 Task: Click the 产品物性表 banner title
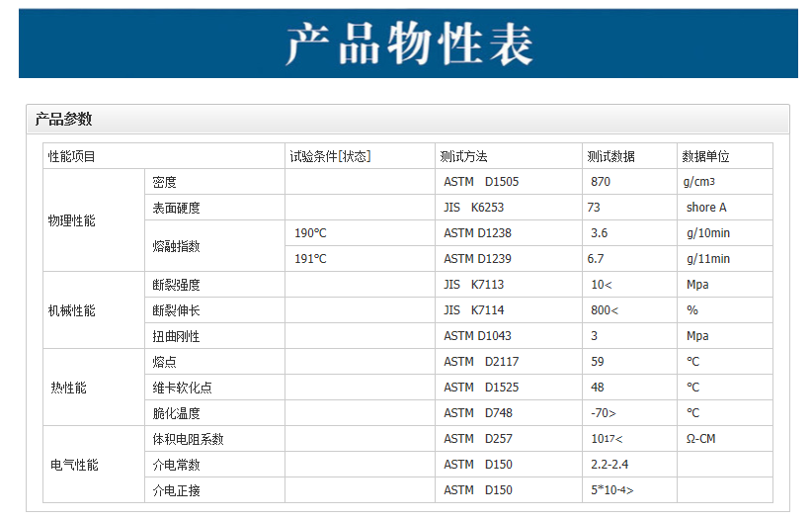click(409, 44)
